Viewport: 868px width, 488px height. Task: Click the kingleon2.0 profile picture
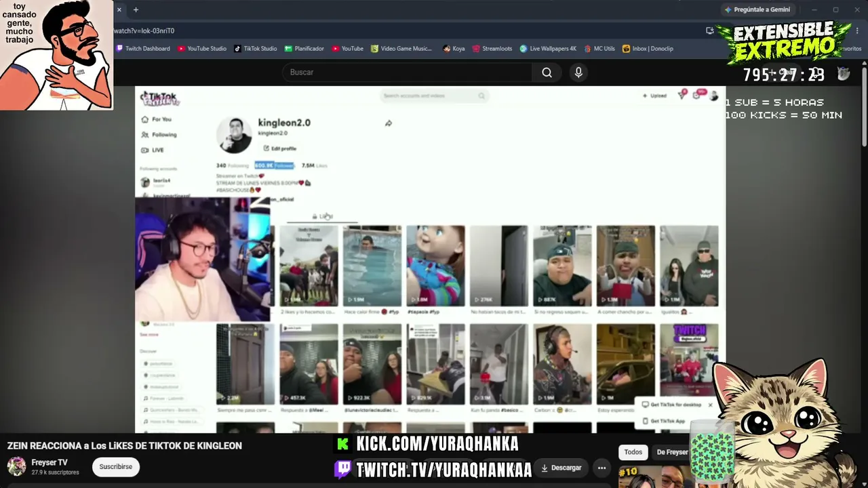tap(234, 136)
